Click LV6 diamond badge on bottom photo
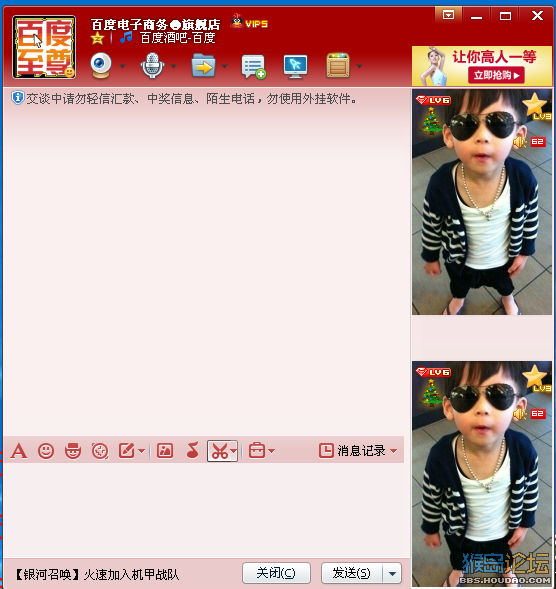556x589 pixels. tap(433, 372)
